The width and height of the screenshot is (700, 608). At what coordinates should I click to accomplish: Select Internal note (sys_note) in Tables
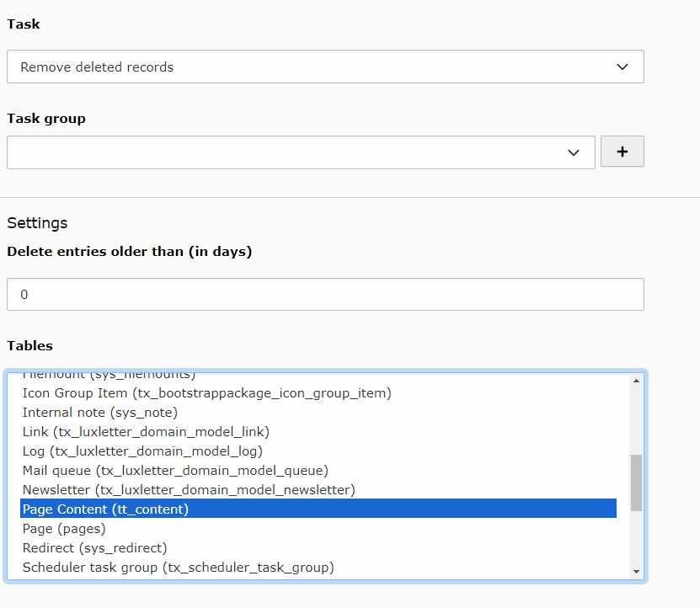[99, 413]
